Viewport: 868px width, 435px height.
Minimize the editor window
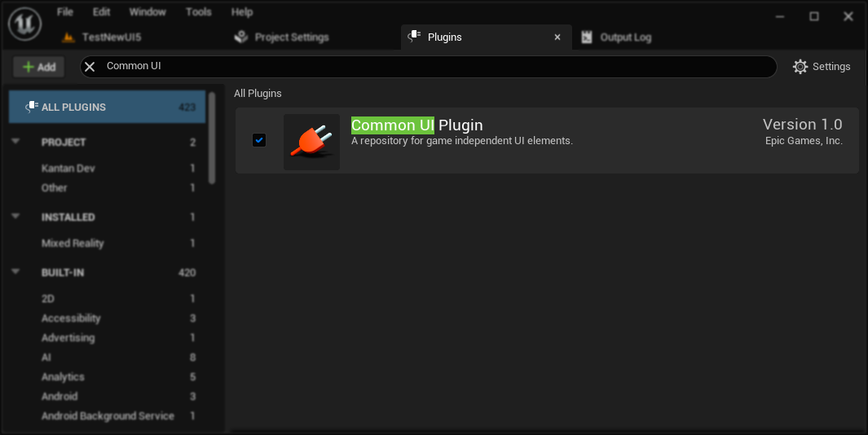(779, 16)
